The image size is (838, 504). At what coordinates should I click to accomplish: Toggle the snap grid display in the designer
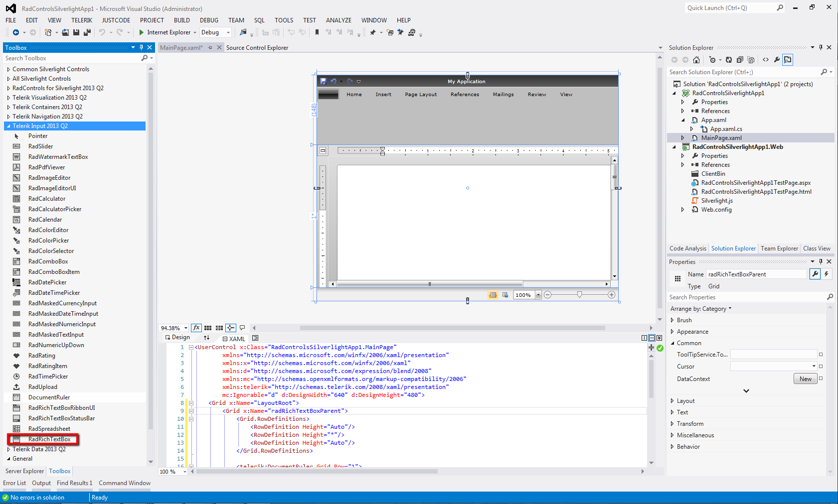point(208,328)
